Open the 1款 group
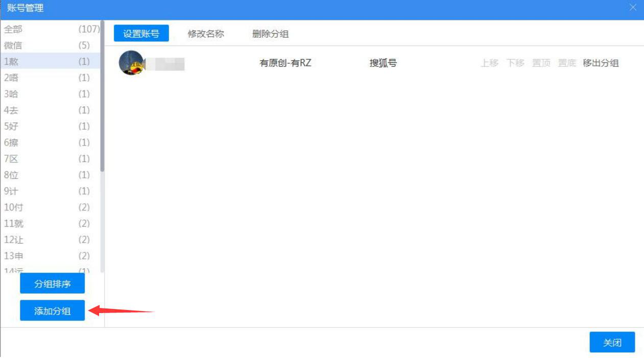 [x=31, y=61]
